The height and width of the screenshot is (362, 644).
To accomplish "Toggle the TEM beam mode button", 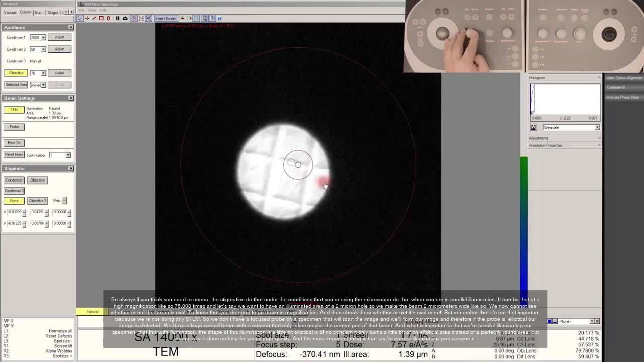I will tap(14, 110).
